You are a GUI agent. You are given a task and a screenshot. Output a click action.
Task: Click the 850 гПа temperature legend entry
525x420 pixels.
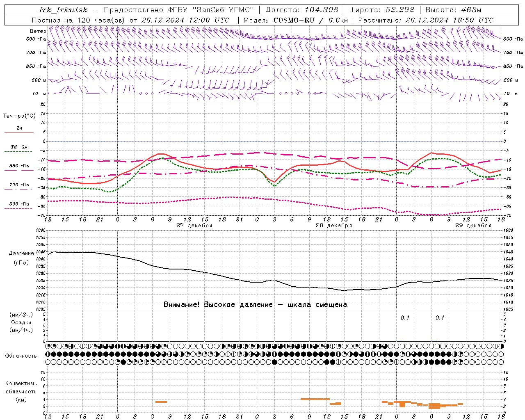pyautogui.click(x=19, y=166)
